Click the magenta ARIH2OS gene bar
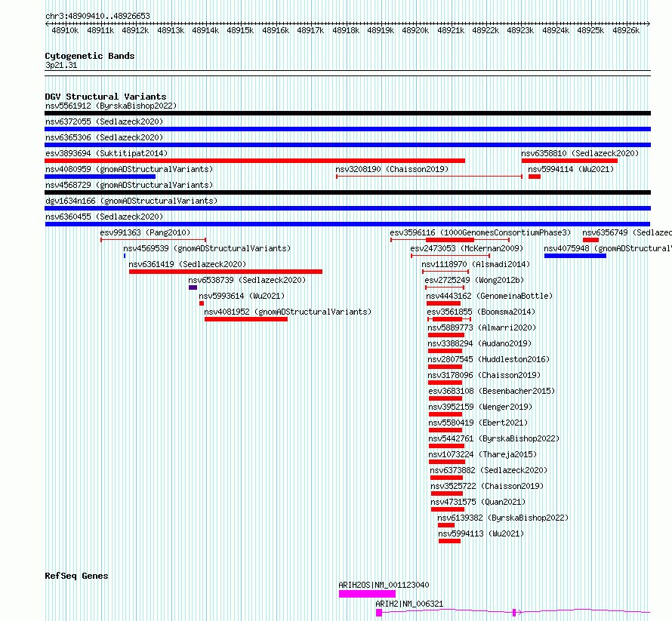This screenshot has width=672, height=621. pyautogui.click(x=367, y=594)
